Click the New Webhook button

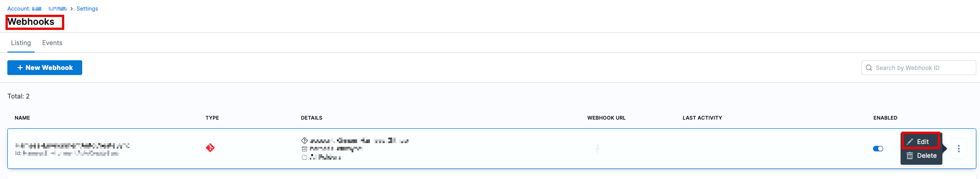point(45,68)
